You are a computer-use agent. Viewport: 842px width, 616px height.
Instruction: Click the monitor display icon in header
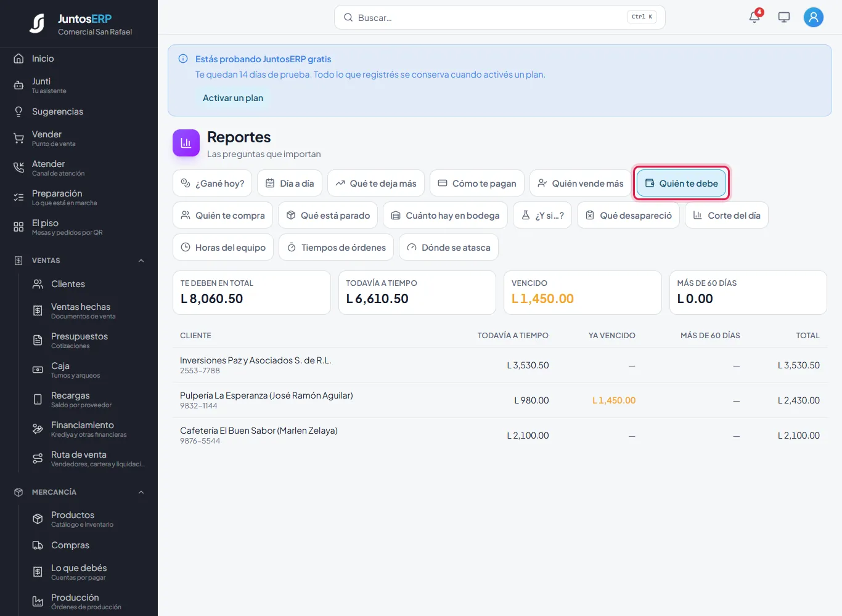tap(784, 17)
